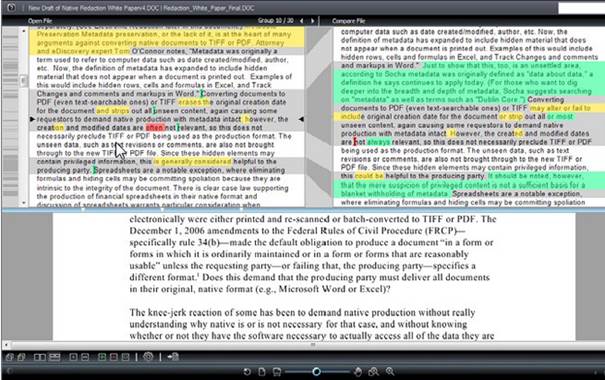This screenshot has height=380, width=605.
Task: Click the magnifier zoom icon at far right
Action: [390, 371]
